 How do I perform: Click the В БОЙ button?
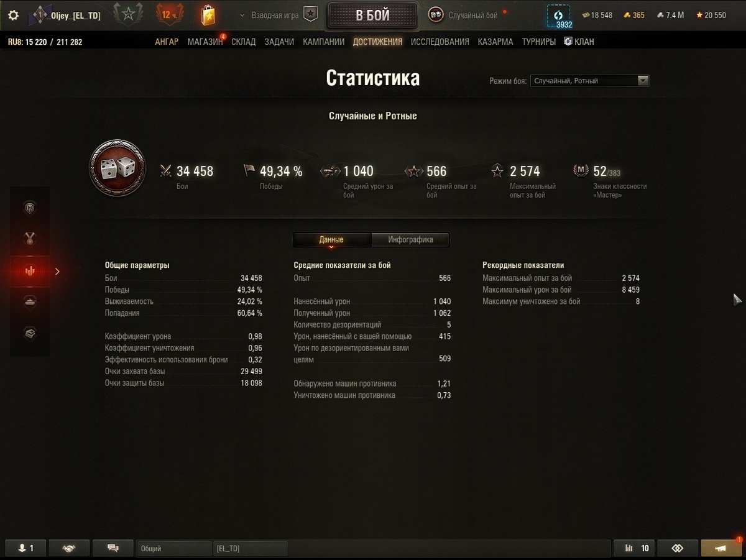pyautogui.click(x=372, y=16)
